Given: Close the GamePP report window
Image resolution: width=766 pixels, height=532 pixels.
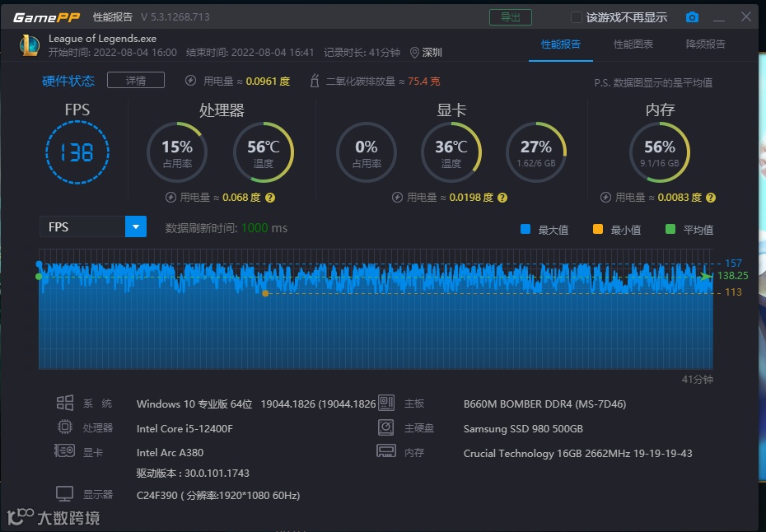Looking at the screenshot, I should click(746, 16).
